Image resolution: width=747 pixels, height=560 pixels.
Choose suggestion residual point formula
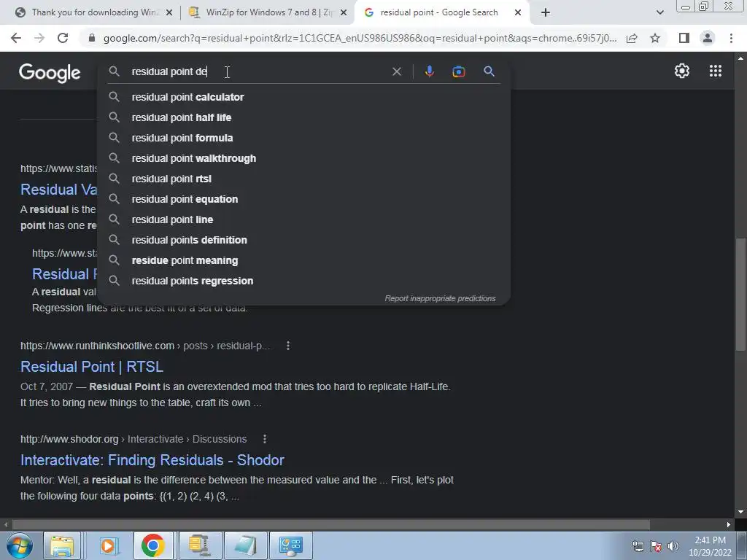[x=304, y=138]
